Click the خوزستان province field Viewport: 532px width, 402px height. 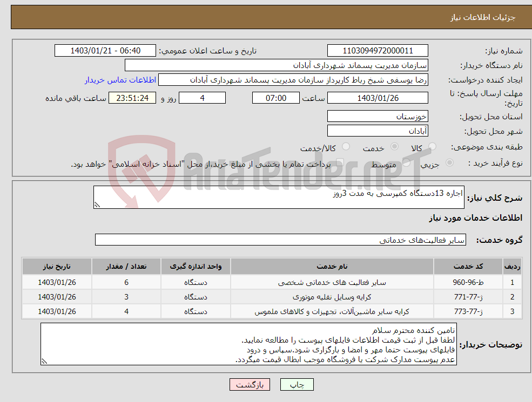[378, 116]
